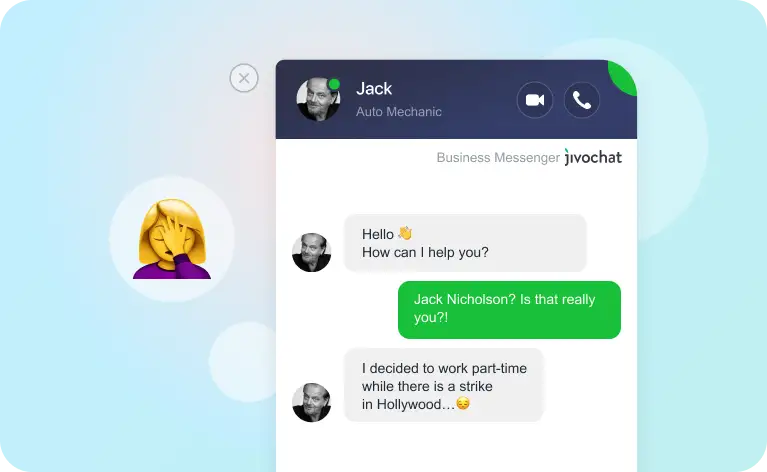Image resolution: width=767 pixels, height=472 pixels.
Task: Click the small white circle below facepalm emoji
Action: [x=243, y=362]
